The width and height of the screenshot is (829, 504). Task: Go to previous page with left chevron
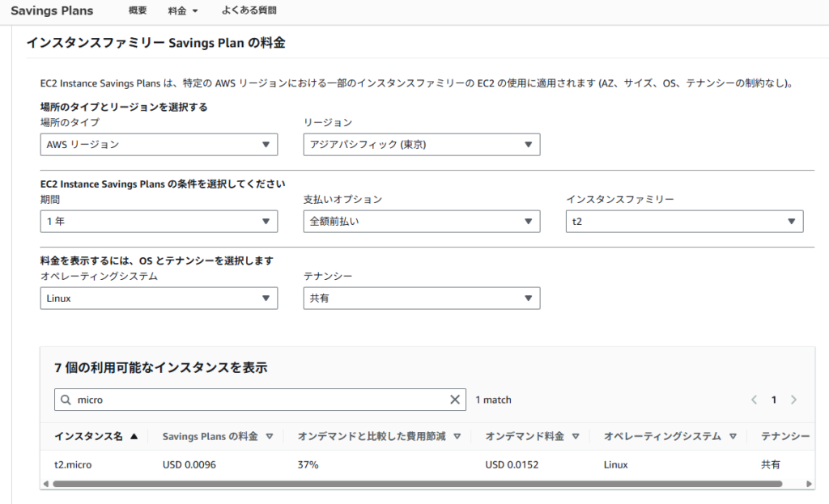(754, 400)
